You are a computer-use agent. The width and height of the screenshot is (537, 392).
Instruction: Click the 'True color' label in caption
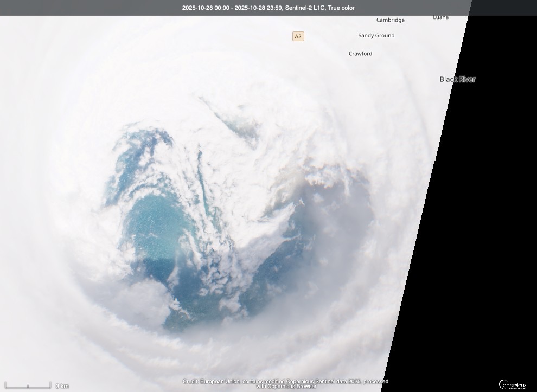click(x=341, y=8)
